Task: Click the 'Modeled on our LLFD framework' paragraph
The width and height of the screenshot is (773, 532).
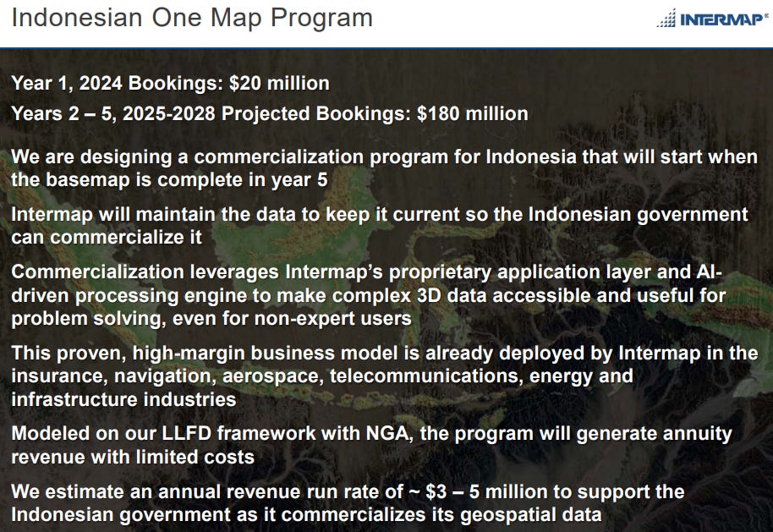Action: pos(371,445)
